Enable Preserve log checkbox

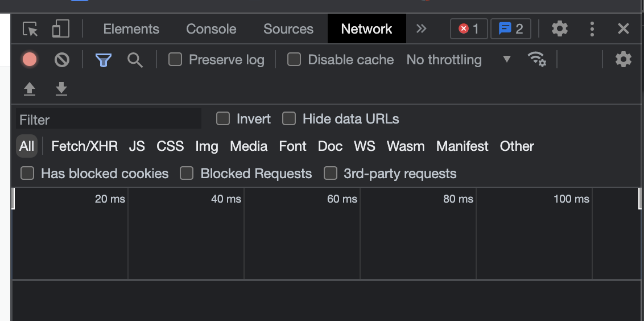175,60
